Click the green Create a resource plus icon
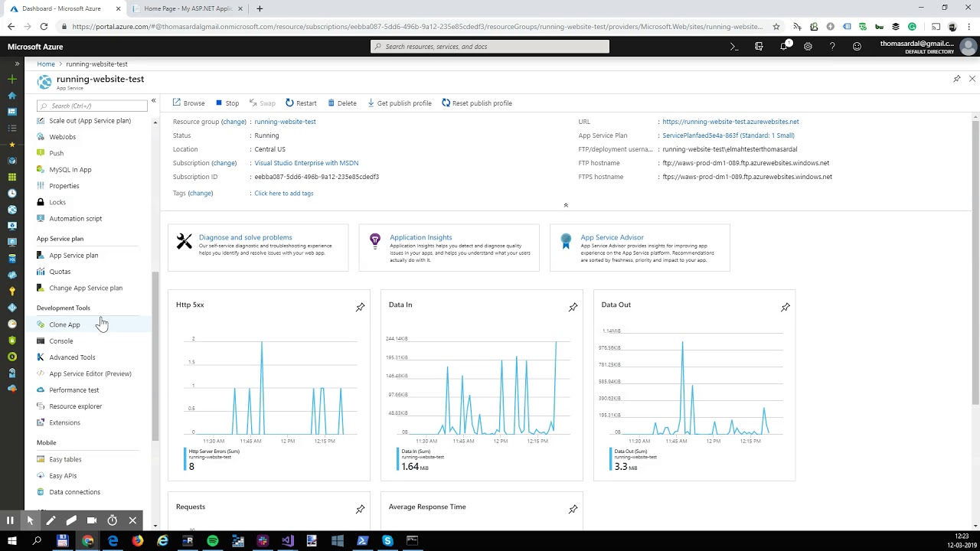The image size is (980, 551). (x=11, y=80)
